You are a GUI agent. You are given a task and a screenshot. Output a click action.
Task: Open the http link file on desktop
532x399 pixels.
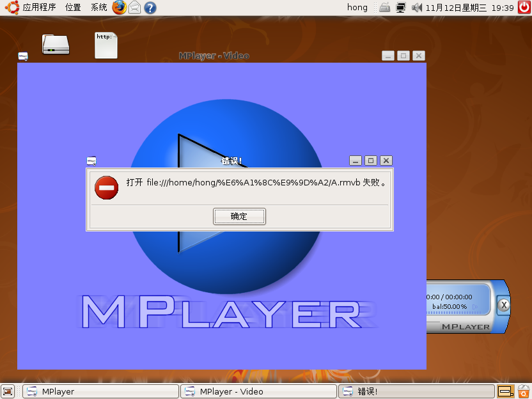[x=106, y=45]
